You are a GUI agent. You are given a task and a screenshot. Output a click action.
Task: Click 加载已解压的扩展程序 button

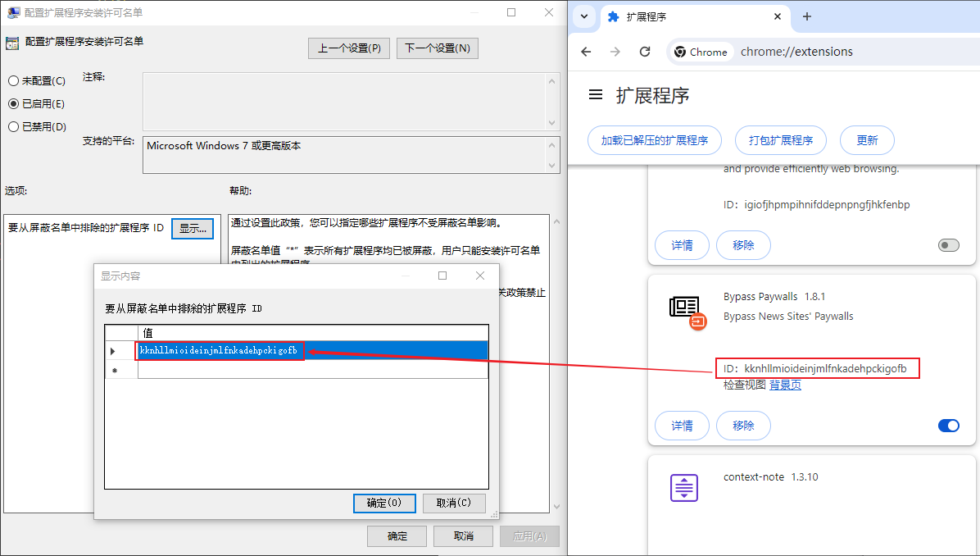click(x=654, y=140)
